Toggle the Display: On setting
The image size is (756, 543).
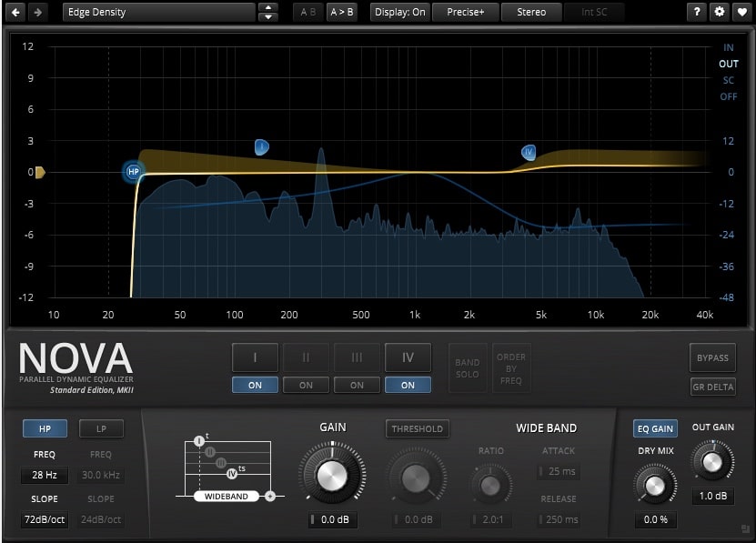pyautogui.click(x=399, y=12)
